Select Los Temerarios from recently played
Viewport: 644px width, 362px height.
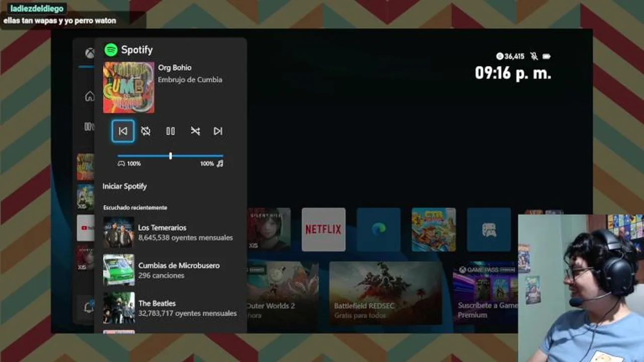click(170, 232)
